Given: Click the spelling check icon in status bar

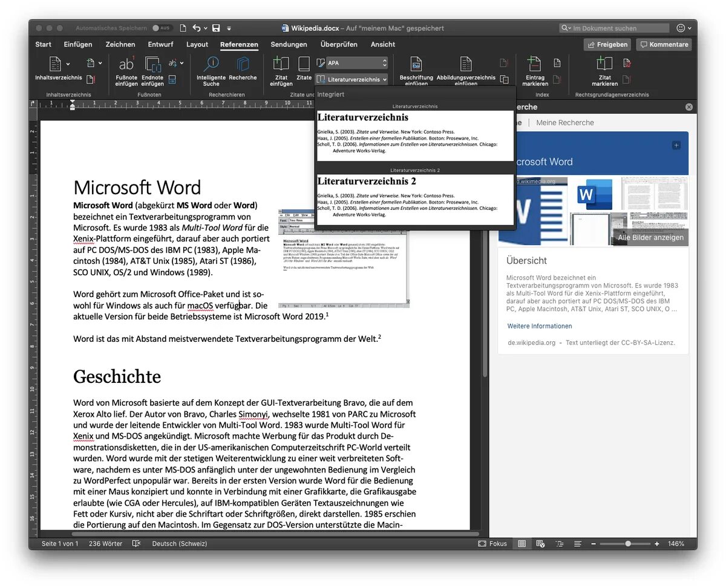Looking at the screenshot, I should coord(136,544).
